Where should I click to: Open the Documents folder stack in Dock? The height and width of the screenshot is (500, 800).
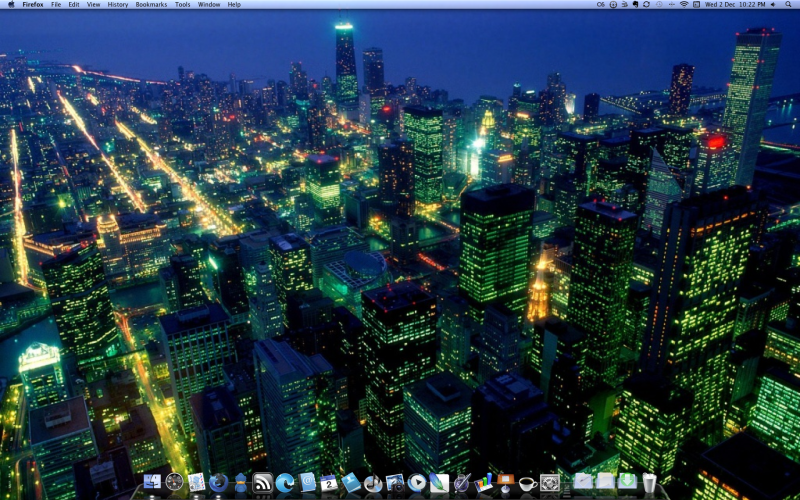pyautogui.click(x=605, y=481)
